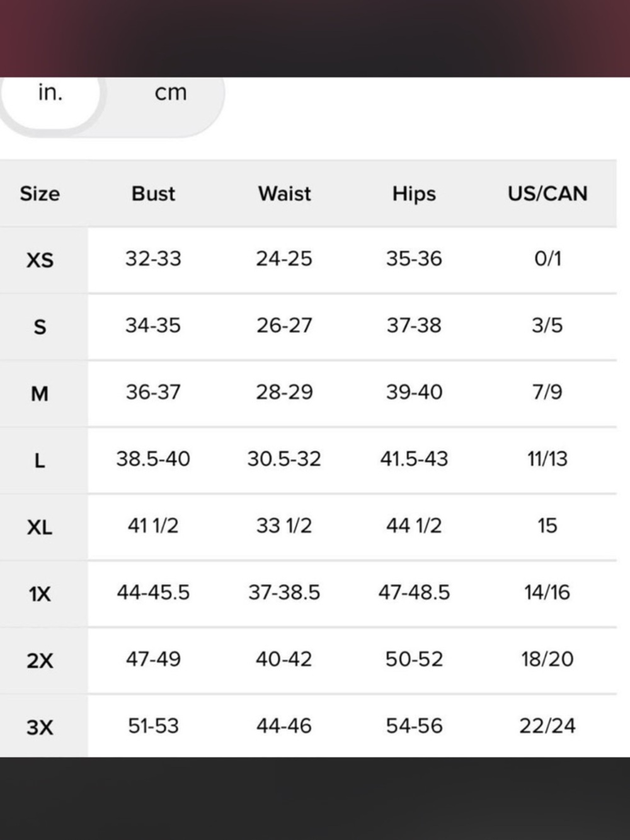Image resolution: width=630 pixels, height=840 pixels.
Task: Click the L size row label
Action: pos(40,461)
